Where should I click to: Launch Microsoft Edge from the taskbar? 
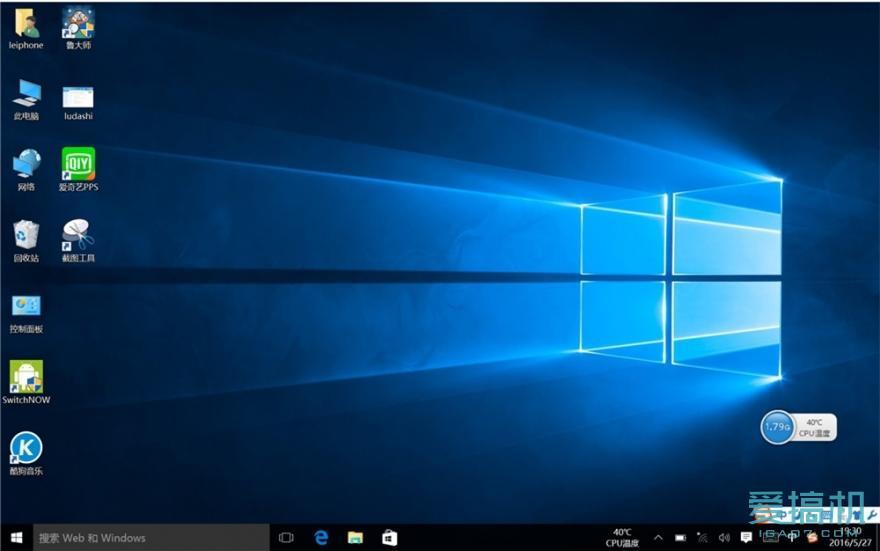pyautogui.click(x=321, y=538)
